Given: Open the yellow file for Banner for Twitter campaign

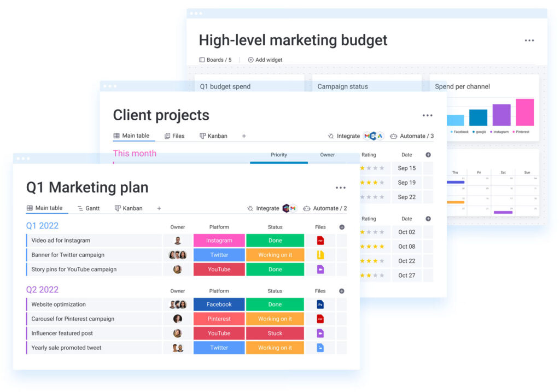Looking at the screenshot, I should (320, 255).
